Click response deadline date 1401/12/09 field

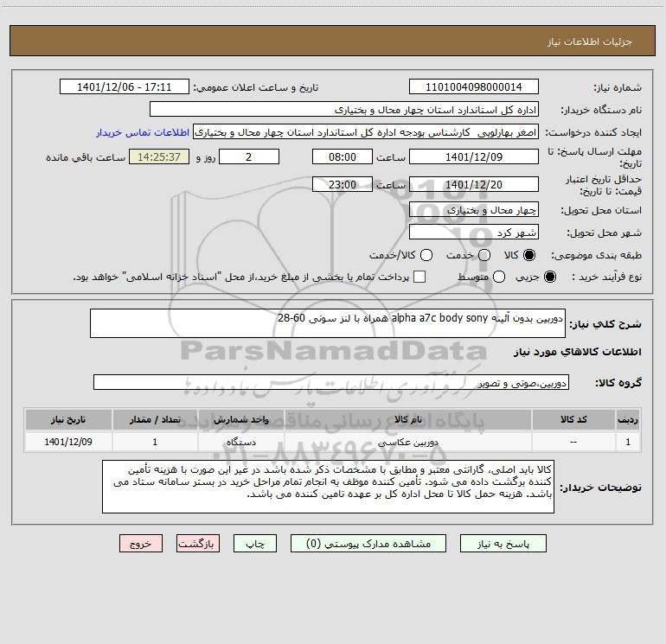coord(474,156)
